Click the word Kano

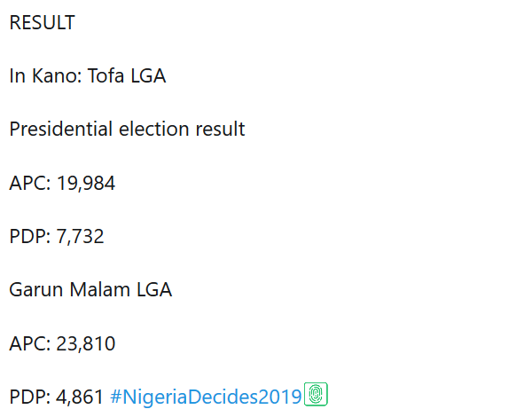click(x=58, y=76)
